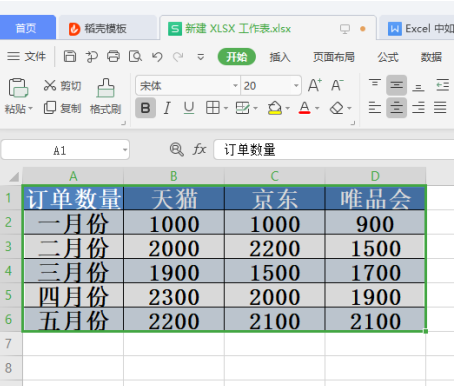Open the font size 20 dropdown
Viewport: 457px width, 386px height.
[x=296, y=86]
